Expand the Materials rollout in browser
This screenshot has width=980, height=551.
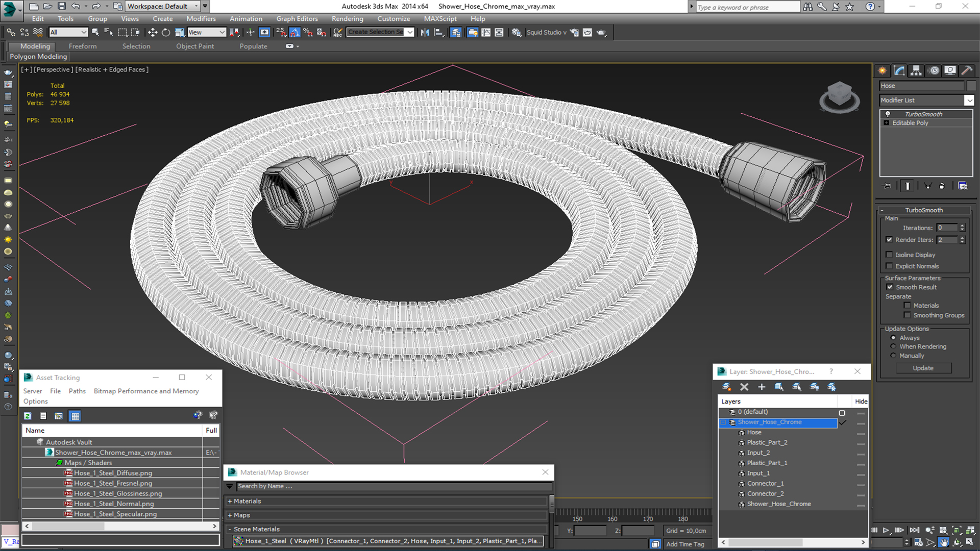tap(247, 501)
